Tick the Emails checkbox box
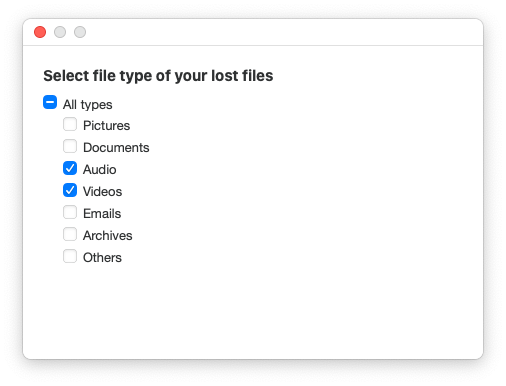This screenshot has width=506, height=386. click(70, 212)
